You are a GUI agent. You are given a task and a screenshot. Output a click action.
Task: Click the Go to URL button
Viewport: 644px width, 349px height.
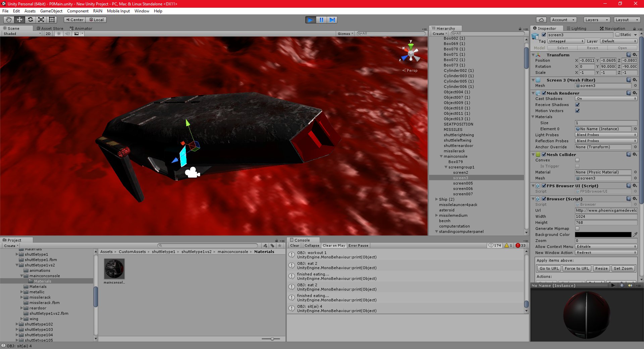pos(549,268)
